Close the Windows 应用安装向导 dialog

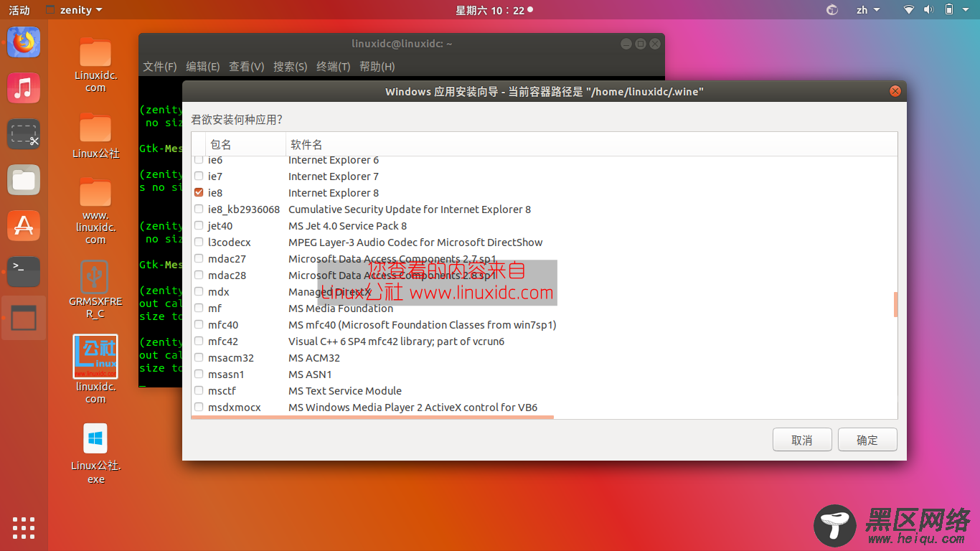pos(895,91)
